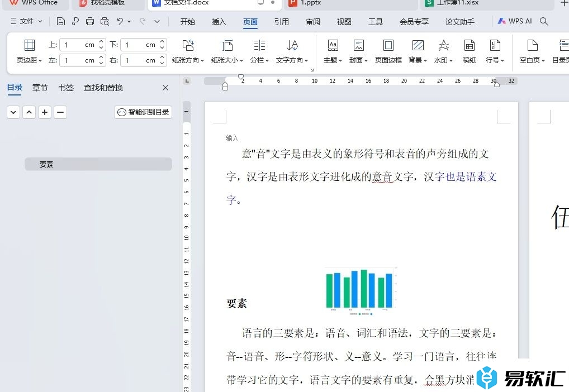Click the Print icon in quick toolbar
This screenshot has width=569, height=392.
(x=90, y=21)
